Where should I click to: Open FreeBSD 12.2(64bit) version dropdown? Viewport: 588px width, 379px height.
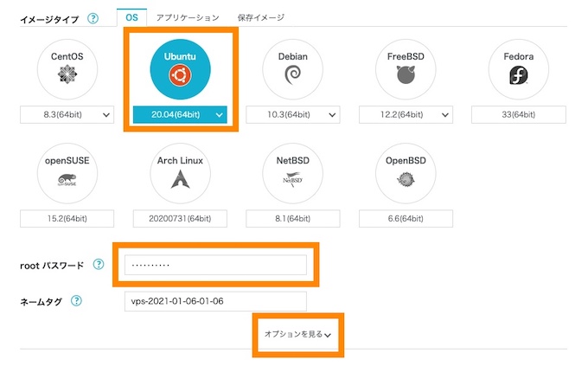pos(406,115)
